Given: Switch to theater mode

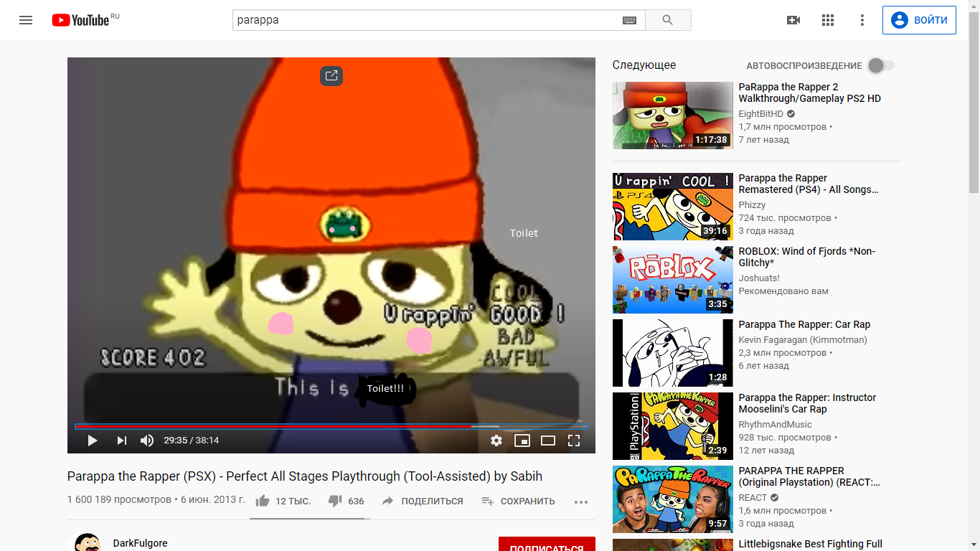Looking at the screenshot, I should [x=548, y=441].
